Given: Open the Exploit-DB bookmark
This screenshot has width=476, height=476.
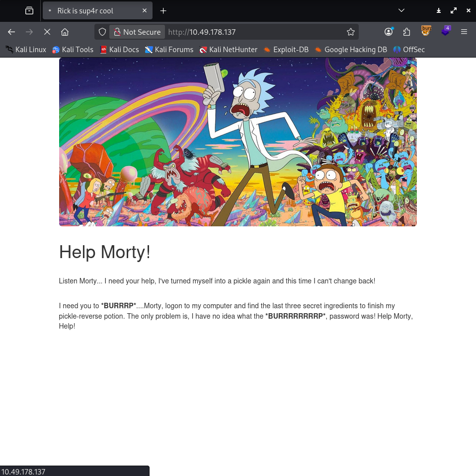Looking at the screenshot, I should [286, 50].
